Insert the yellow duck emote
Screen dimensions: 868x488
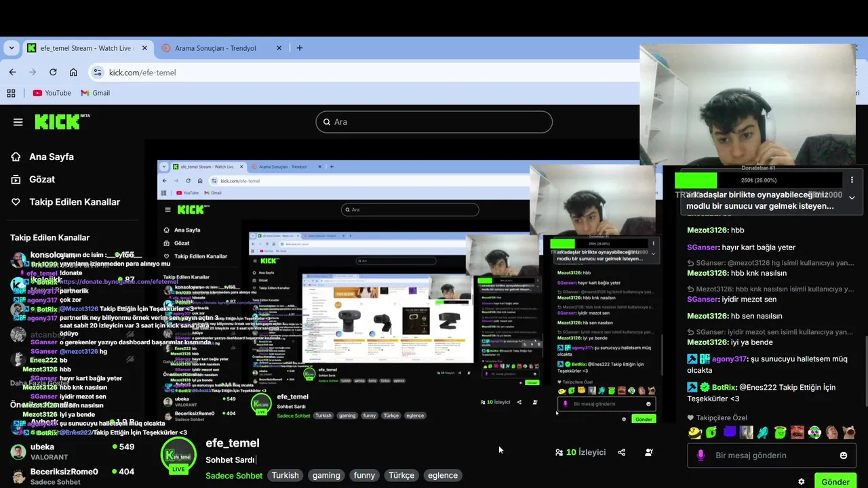coord(694,432)
